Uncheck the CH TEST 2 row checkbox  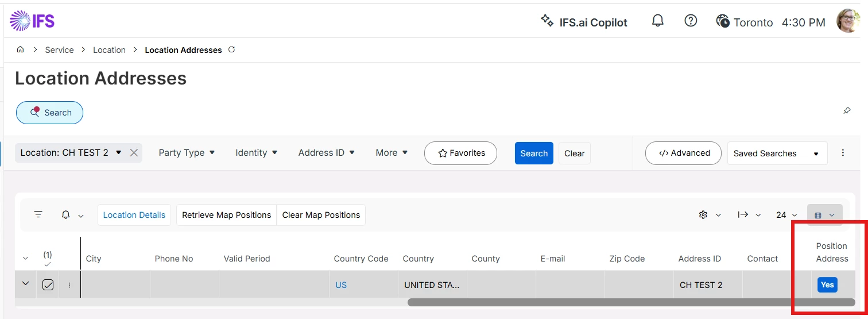(x=48, y=285)
